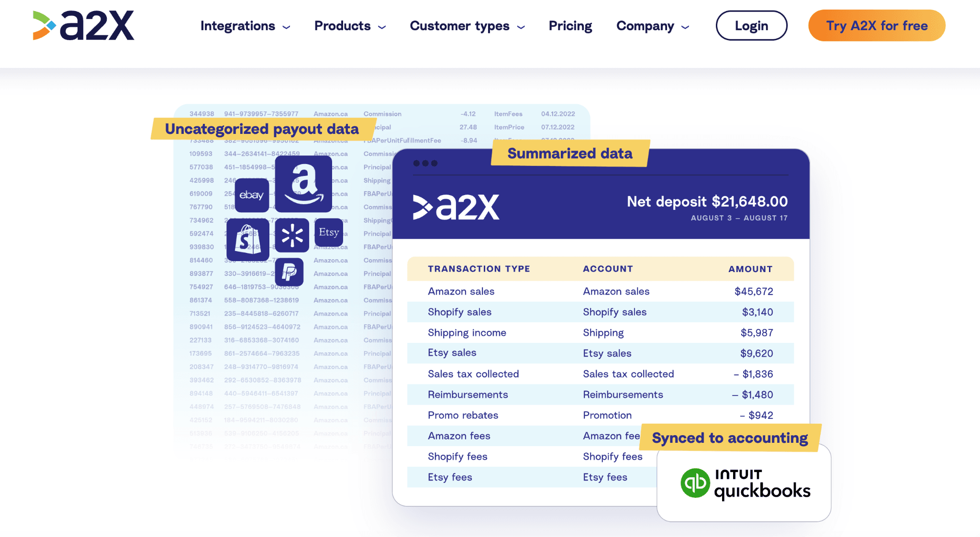Click the eBay logo tile
The image size is (980, 537).
click(252, 195)
